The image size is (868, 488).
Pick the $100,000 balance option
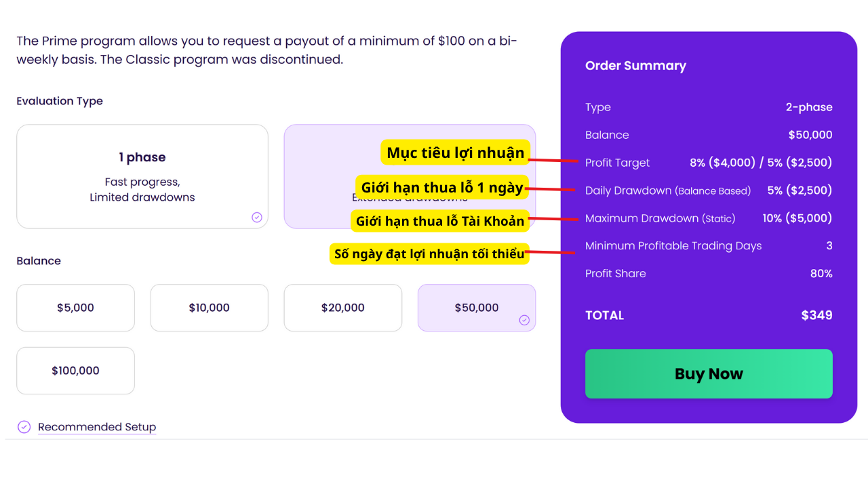coord(75,371)
